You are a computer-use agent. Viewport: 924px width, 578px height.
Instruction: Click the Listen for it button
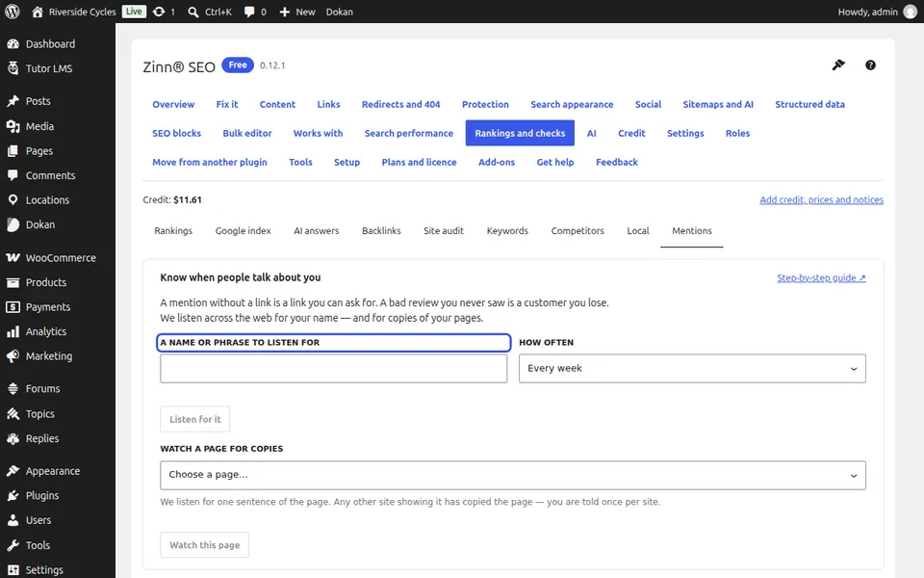[x=195, y=419]
